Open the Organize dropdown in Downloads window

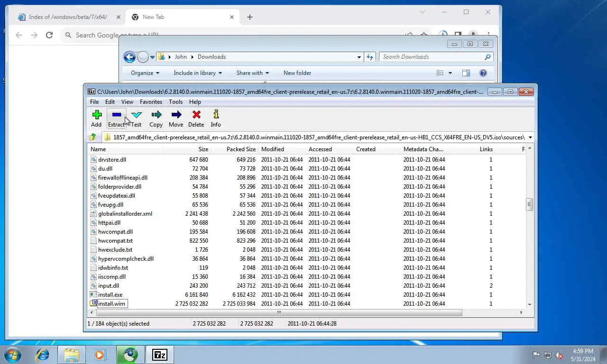tap(145, 73)
